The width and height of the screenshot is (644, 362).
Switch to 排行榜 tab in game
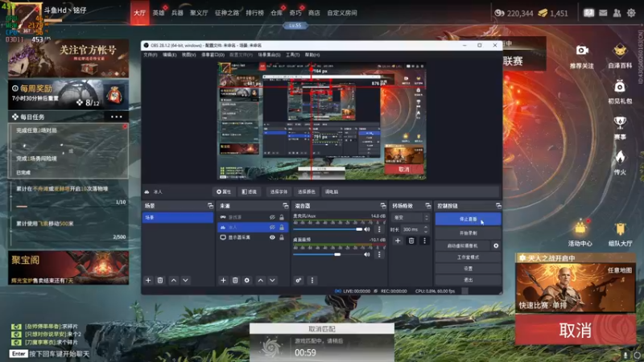pos(254,13)
